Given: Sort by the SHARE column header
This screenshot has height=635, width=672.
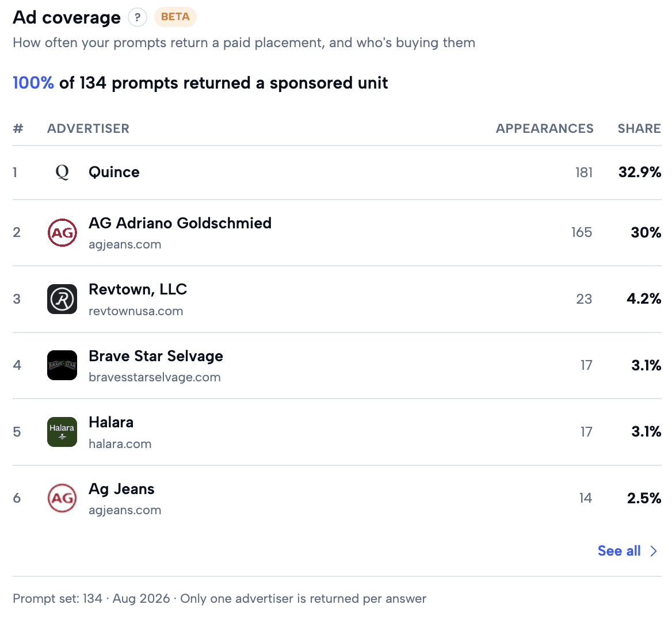Looking at the screenshot, I should tap(639, 128).
